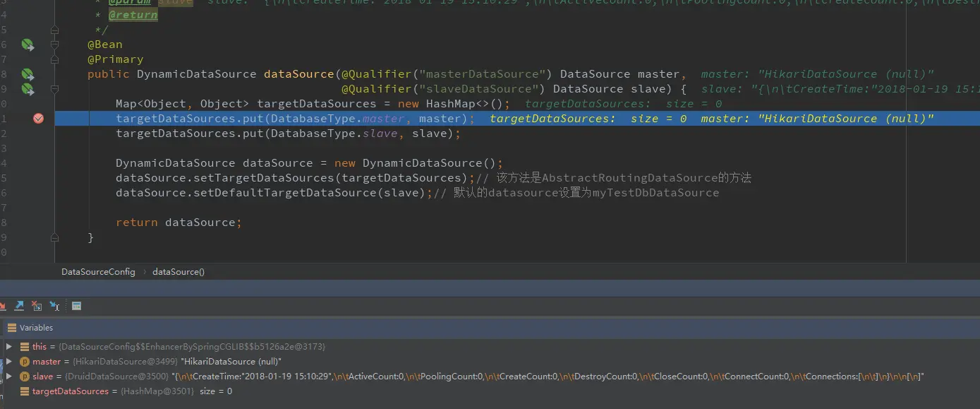Click the dataSource method name in its declaration
The height and width of the screenshot is (409, 980).
coord(298,74)
